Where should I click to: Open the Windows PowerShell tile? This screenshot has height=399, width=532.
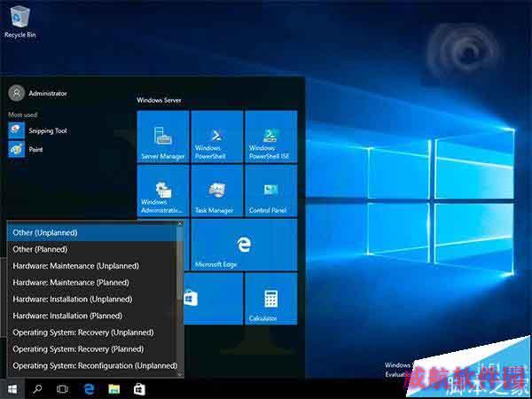tap(217, 137)
